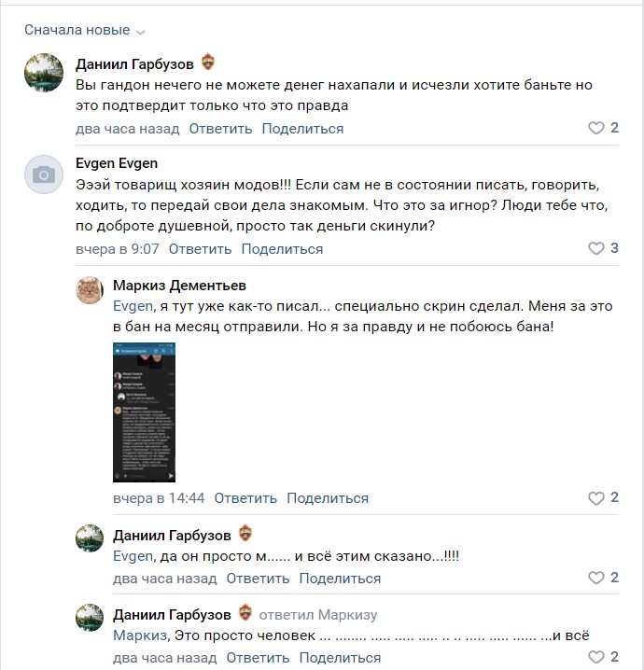
Task: Like Evgen Evgen's comment with the heart icon
Action: pos(595,248)
